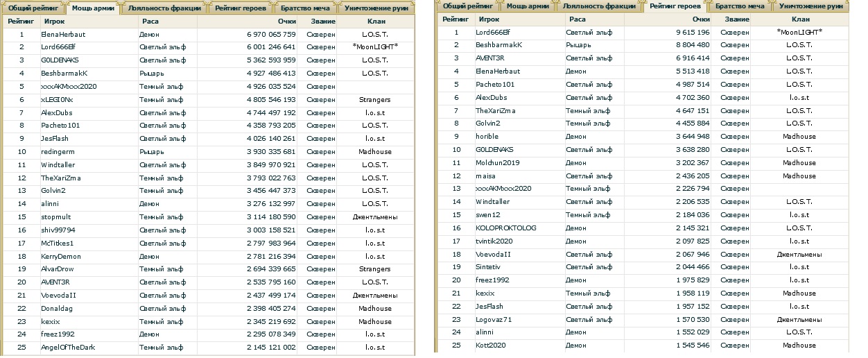This screenshot has height=358, width=868.
Task: Switch to Мощь армии tab in right panel
Action: 528,6
